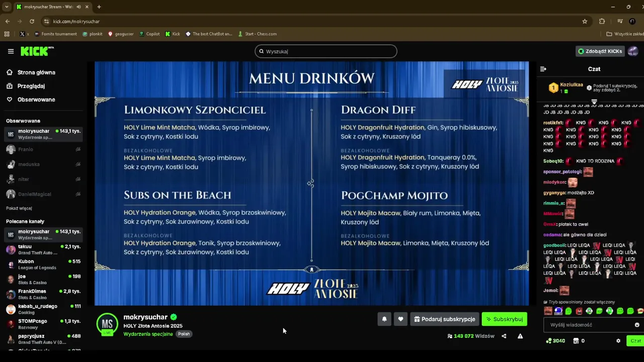Open tab search dropdown arrow
The height and width of the screenshot is (362, 644).
click(x=7, y=7)
